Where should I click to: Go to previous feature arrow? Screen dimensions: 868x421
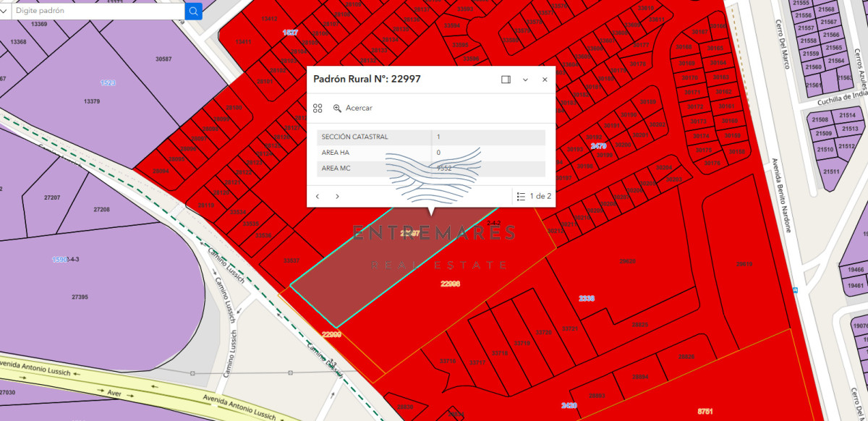(318, 196)
